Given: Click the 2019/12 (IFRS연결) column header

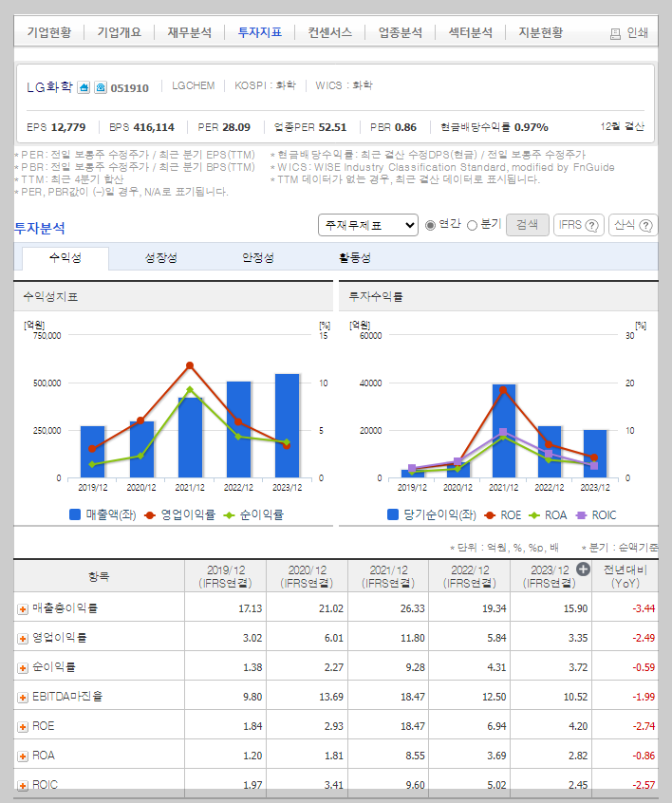Looking at the screenshot, I should (225, 577).
